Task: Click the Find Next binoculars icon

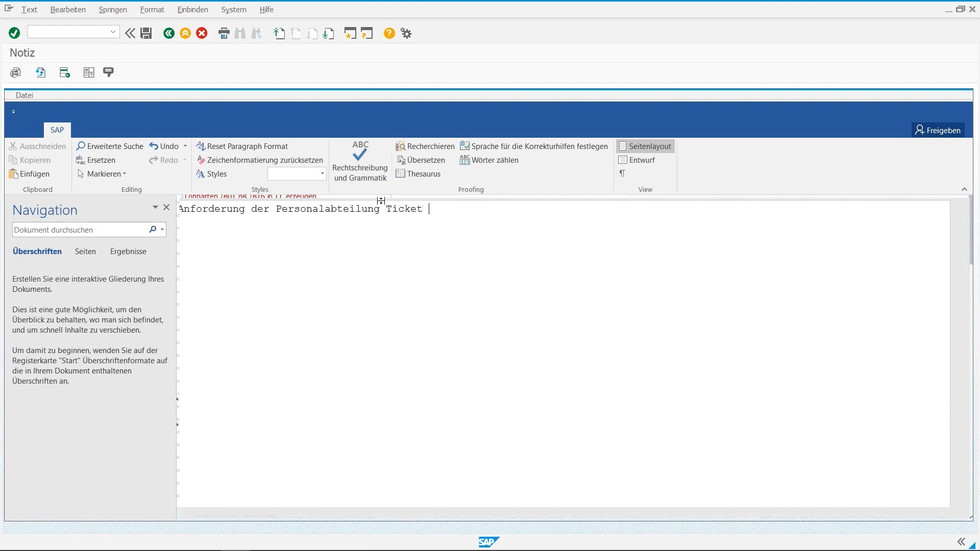Action: 257,33
